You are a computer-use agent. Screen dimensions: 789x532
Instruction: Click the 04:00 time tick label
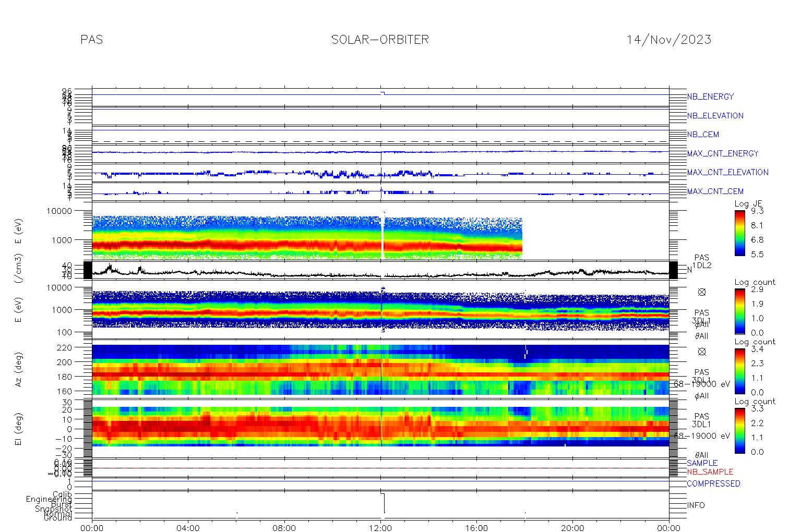(188, 528)
